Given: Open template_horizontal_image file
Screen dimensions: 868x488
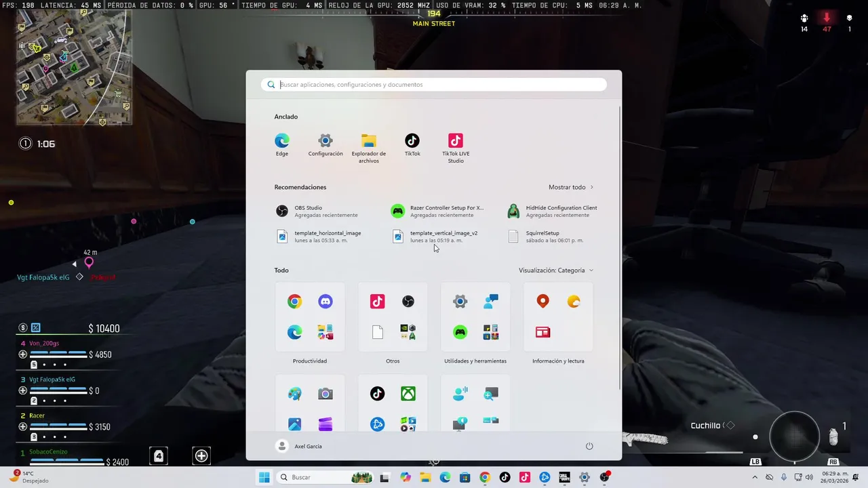Looking at the screenshot, I should (x=317, y=237).
